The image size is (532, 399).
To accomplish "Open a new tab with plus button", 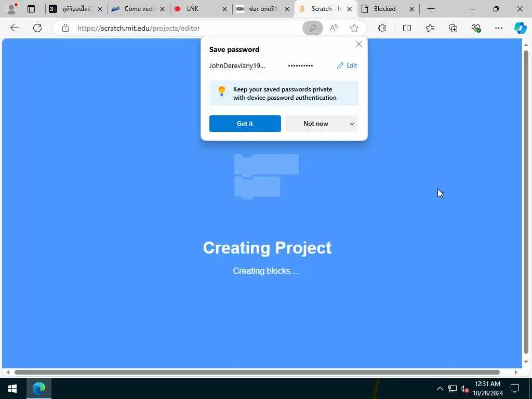I will pos(431,9).
